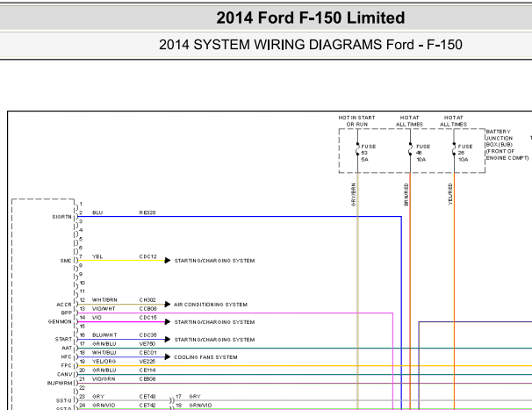Screen dimensions: 532x410
Task: Select the Fuse 53 5A label
Action: coord(368,153)
